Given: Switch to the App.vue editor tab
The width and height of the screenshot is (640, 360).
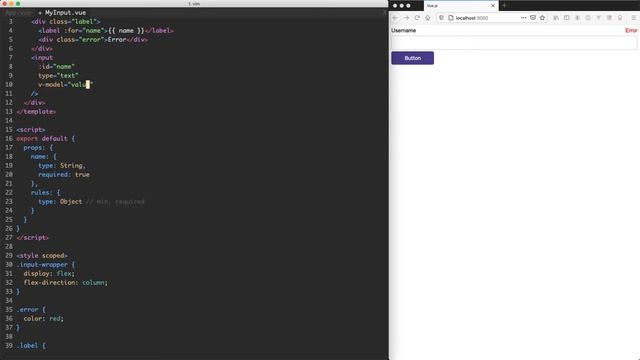Looking at the screenshot, I should coord(18,13).
